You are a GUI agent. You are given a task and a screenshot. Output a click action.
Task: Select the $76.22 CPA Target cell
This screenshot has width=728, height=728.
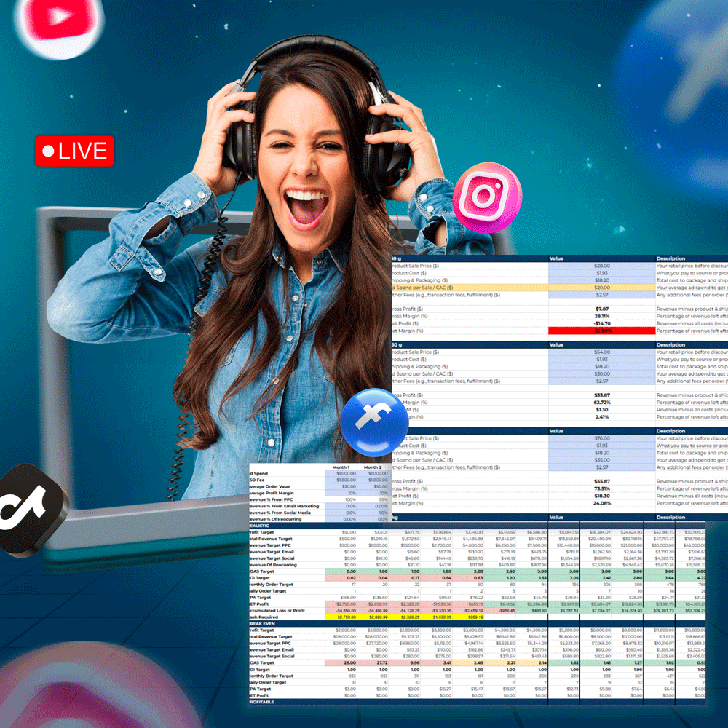[x=468, y=598]
